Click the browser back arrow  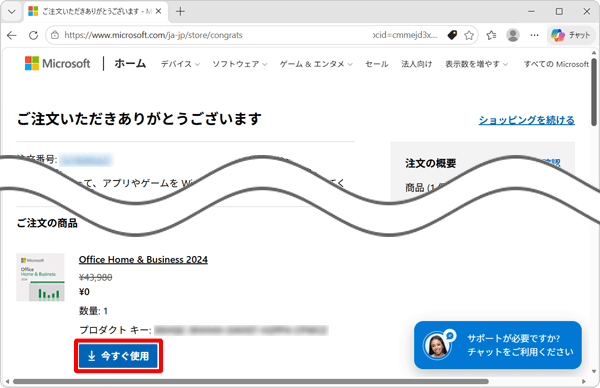pyautogui.click(x=12, y=35)
